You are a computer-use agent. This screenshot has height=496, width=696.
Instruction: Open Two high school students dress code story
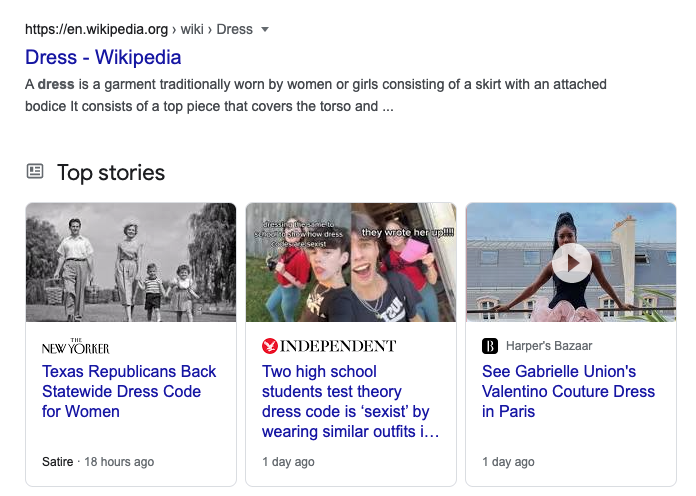pyautogui.click(x=350, y=401)
